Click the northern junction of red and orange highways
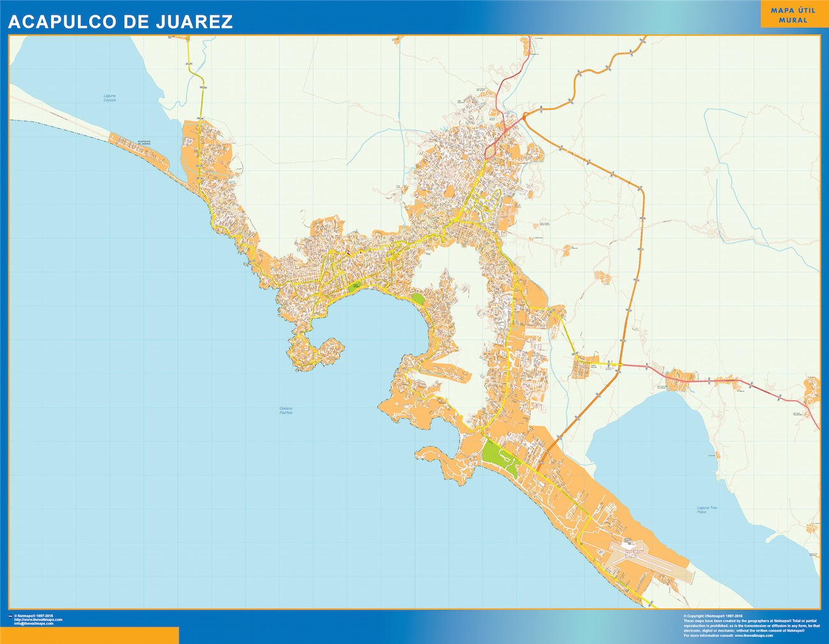The height and width of the screenshot is (644, 829). pyautogui.click(x=524, y=116)
